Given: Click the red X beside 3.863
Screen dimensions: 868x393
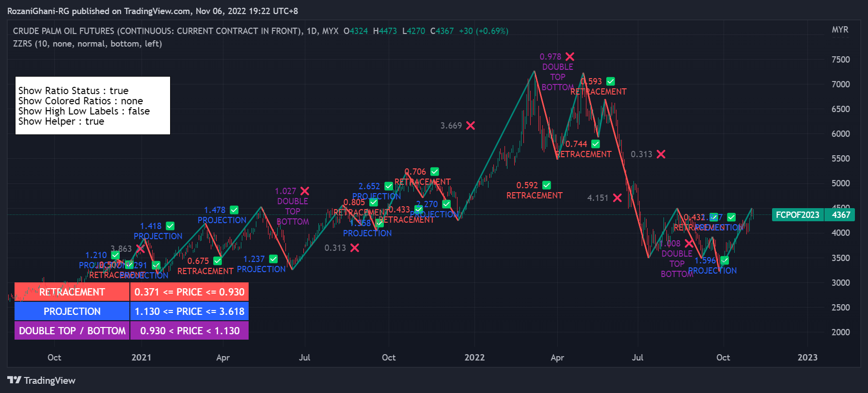Looking at the screenshot, I should 141,249.
